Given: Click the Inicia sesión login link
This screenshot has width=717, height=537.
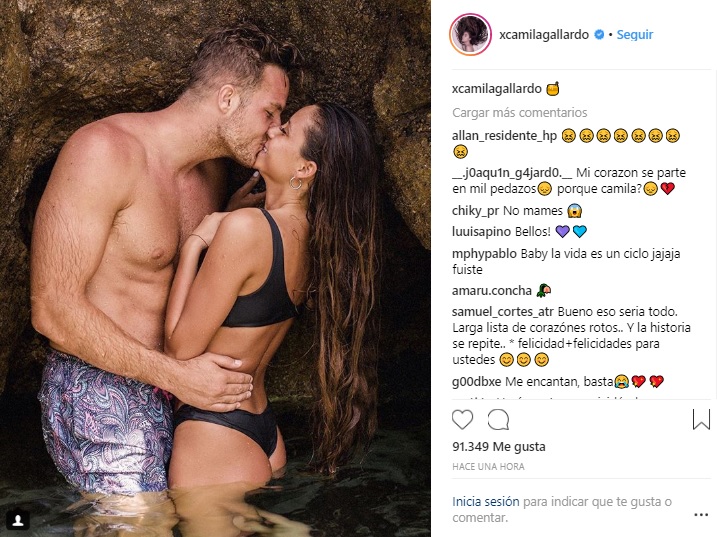Looking at the screenshot, I should [x=486, y=502].
